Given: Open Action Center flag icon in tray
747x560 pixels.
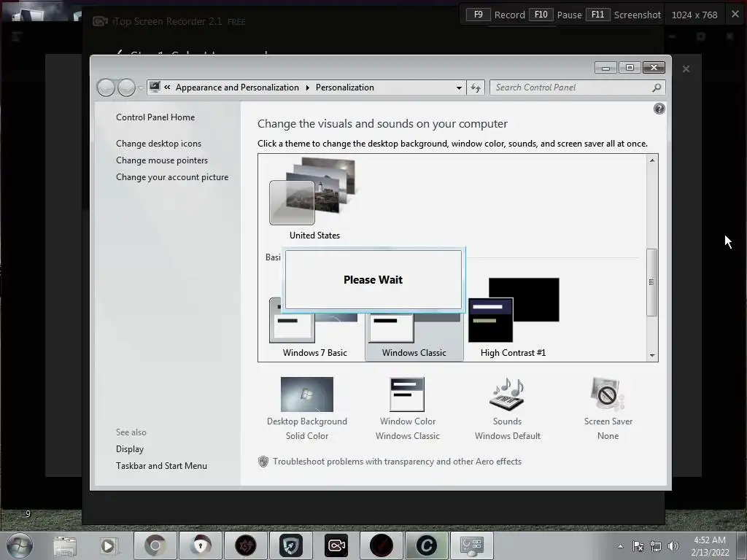Looking at the screenshot, I should point(638,546).
